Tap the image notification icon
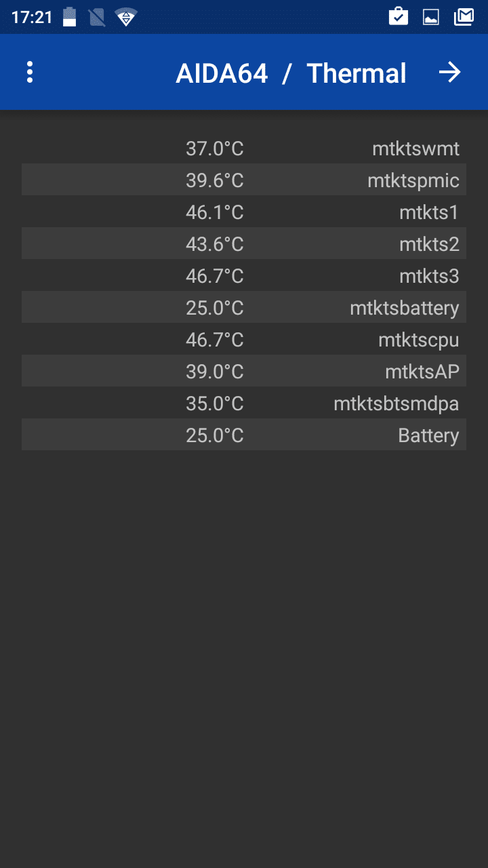The height and width of the screenshot is (868, 488). (431, 17)
